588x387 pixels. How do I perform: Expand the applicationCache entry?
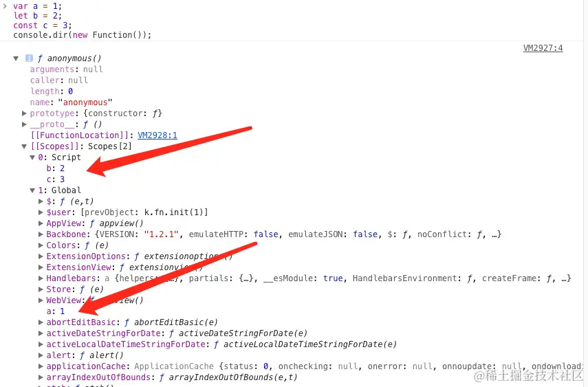tap(41, 366)
